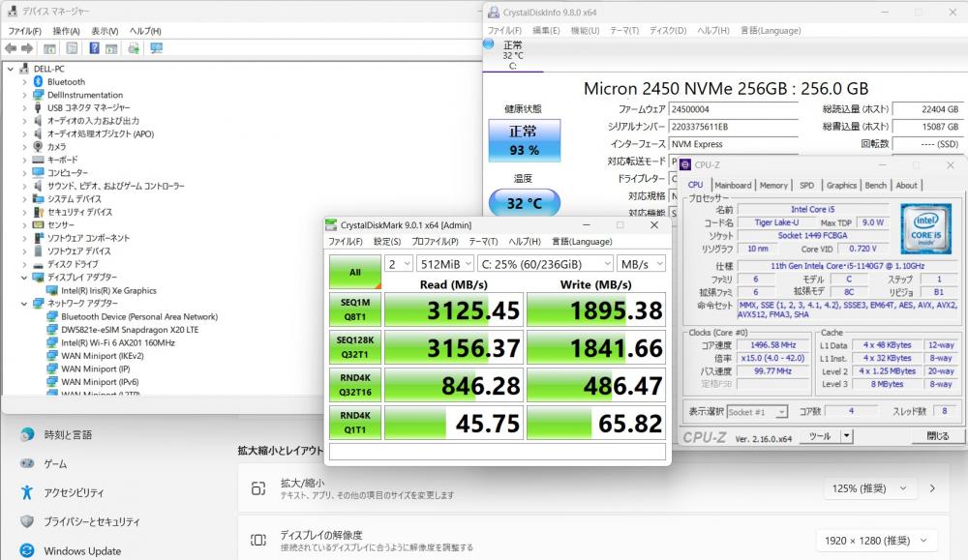Open the test count dropdown showing 2
The height and width of the screenshot is (560, 968).
[x=399, y=264]
